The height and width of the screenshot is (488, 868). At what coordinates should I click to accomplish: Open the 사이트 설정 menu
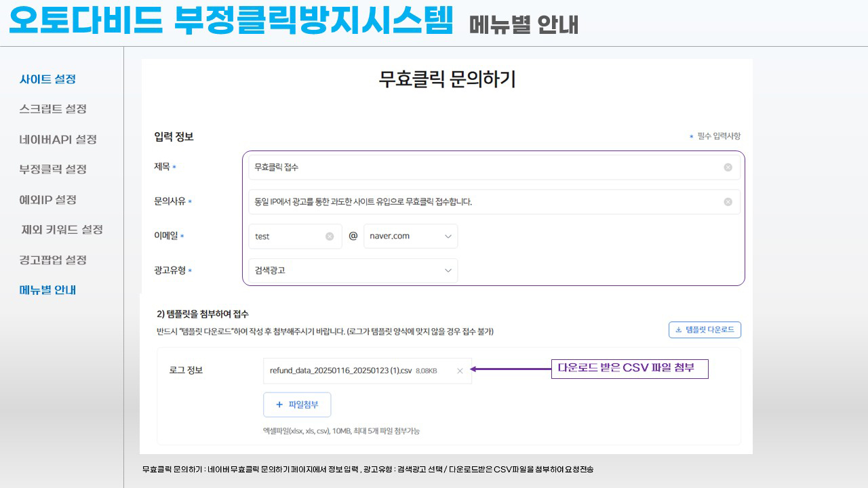[x=47, y=79]
